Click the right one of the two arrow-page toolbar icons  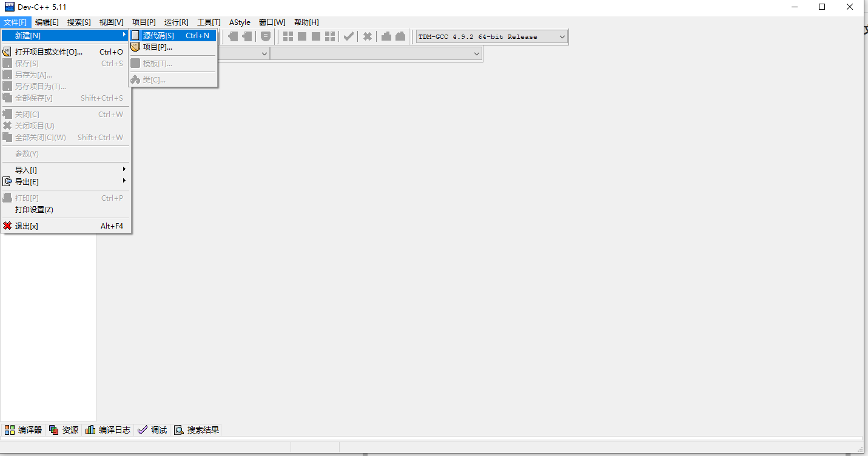pyautogui.click(x=247, y=36)
